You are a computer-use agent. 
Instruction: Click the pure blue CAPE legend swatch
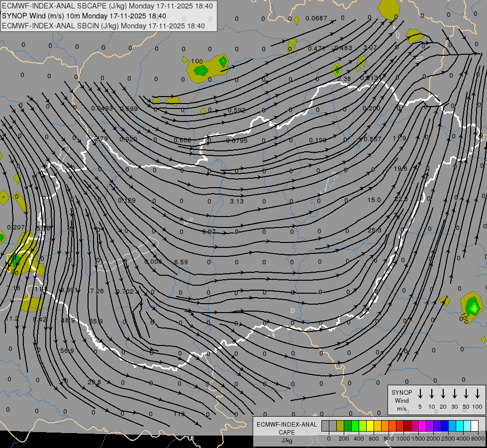tap(445, 426)
